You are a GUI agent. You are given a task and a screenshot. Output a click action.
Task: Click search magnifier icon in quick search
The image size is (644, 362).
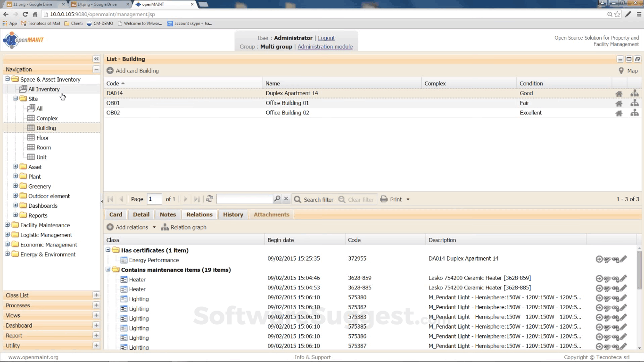coord(277,199)
